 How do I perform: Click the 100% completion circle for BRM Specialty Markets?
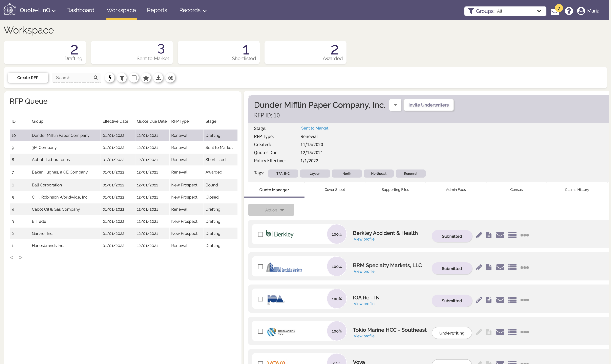point(336,266)
